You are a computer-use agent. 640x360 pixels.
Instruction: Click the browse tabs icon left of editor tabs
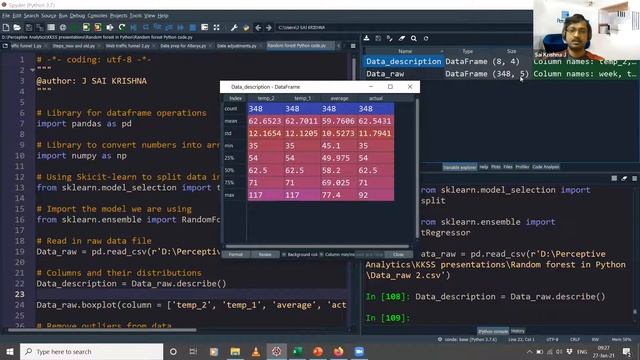click(5, 46)
